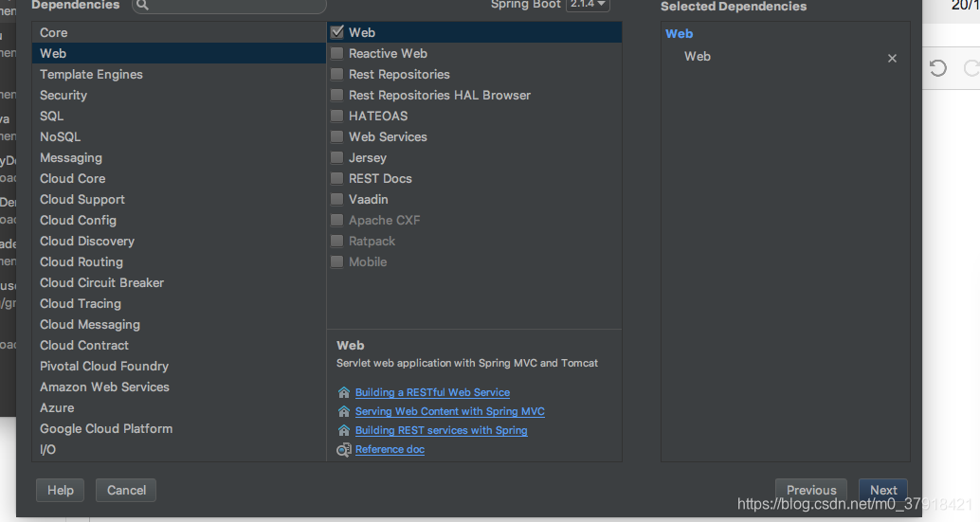Open the Google Cloud Platform category
Screen dimensions: 980x522
pos(179,428)
